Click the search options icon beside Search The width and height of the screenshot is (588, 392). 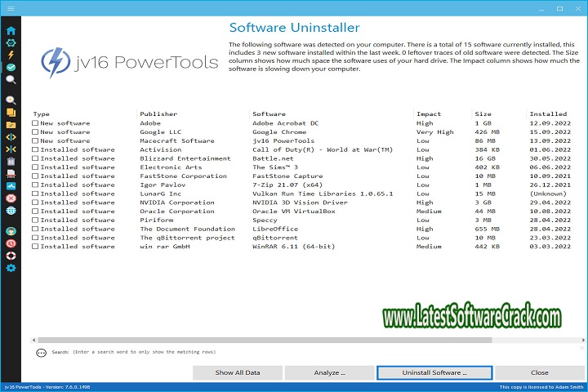[42, 353]
